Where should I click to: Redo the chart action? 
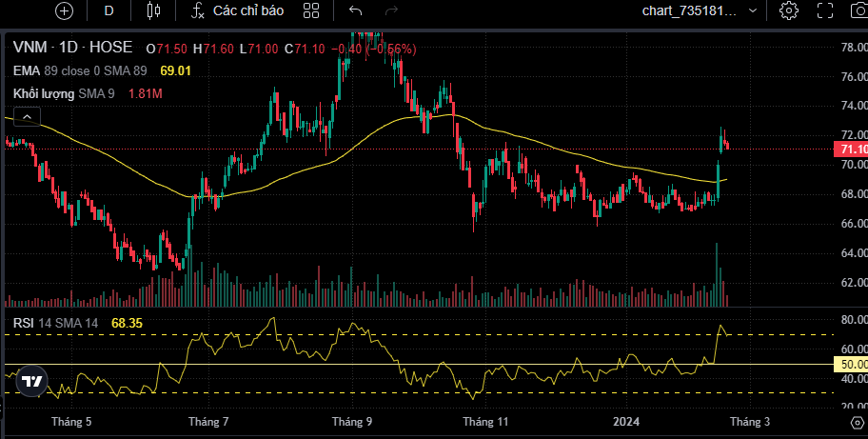[391, 10]
